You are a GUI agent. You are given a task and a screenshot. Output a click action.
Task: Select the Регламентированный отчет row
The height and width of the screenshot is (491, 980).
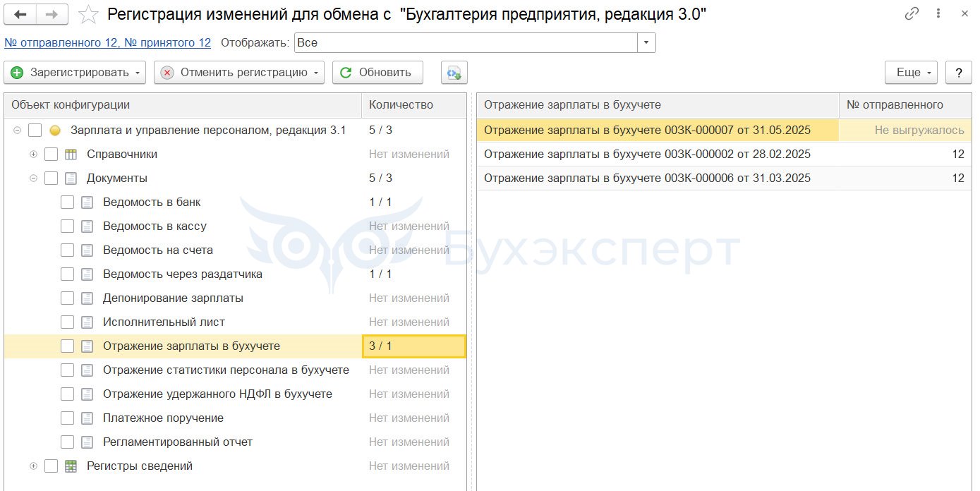[235, 442]
